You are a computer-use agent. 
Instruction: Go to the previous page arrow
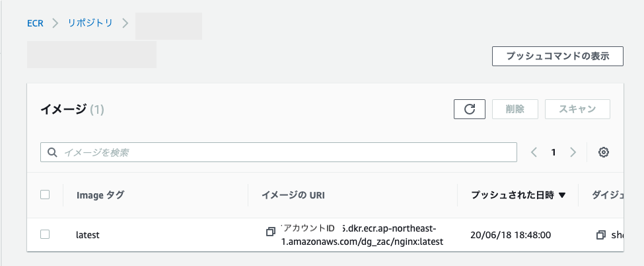tap(534, 152)
